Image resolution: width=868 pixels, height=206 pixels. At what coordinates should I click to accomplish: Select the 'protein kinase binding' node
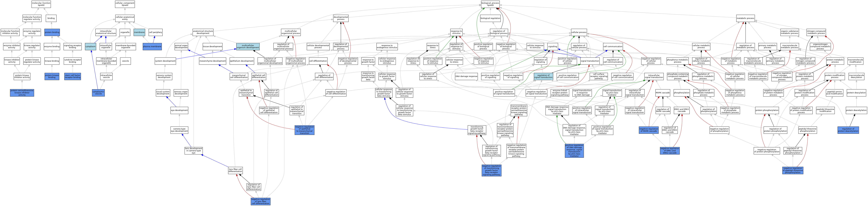click(52, 76)
